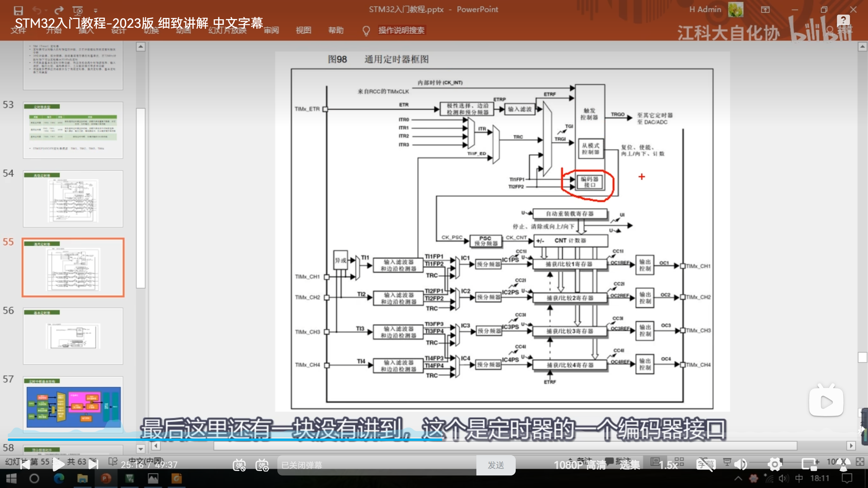The height and width of the screenshot is (488, 868).
Task: Open PowerPoint from Windows taskbar
Action: click(x=106, y=479)
